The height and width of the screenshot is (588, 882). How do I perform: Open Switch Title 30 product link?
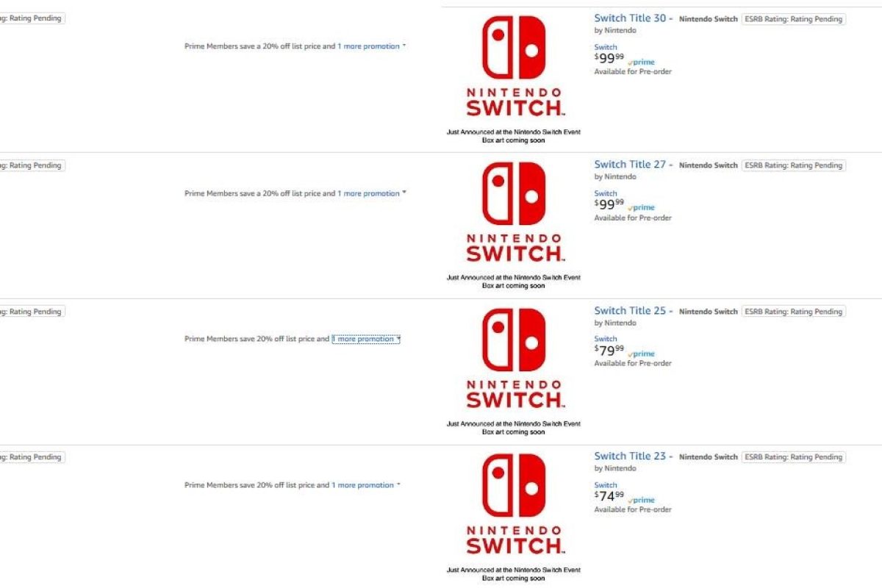coord(633,18)
